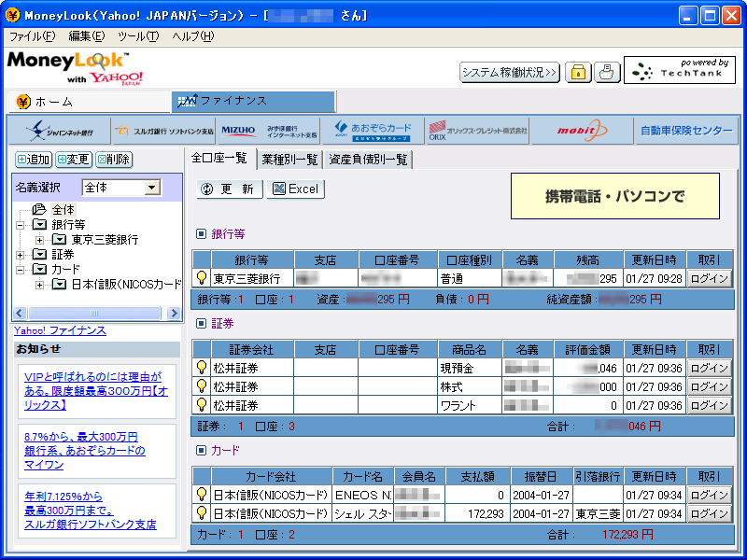This screenshot has width=747, height=560.
Task: Open the Suruga Bank SoftBank branch banner
Action: pyautogui.click(x=165, y=131)
